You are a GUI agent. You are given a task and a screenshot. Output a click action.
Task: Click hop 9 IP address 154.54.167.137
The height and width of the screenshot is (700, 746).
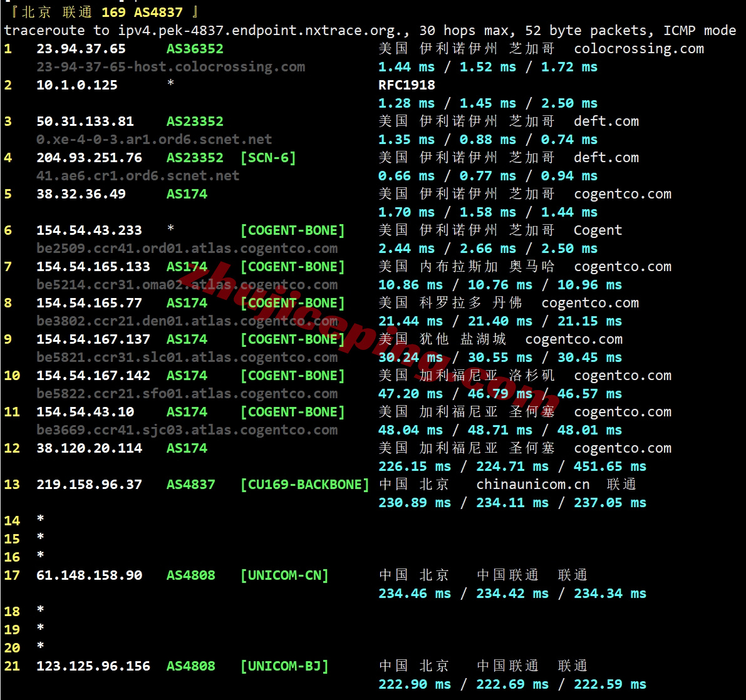coord(93,339)
